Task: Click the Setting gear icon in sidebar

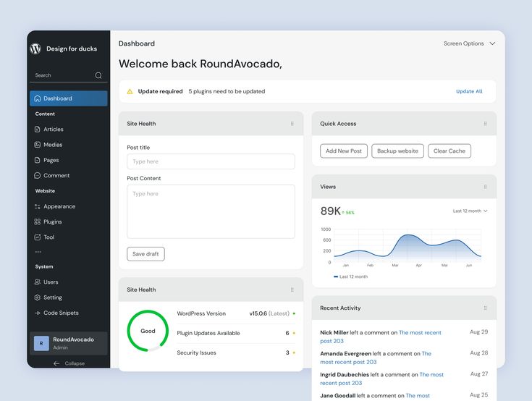Action: pyautogui.click(x=38, y=297)
